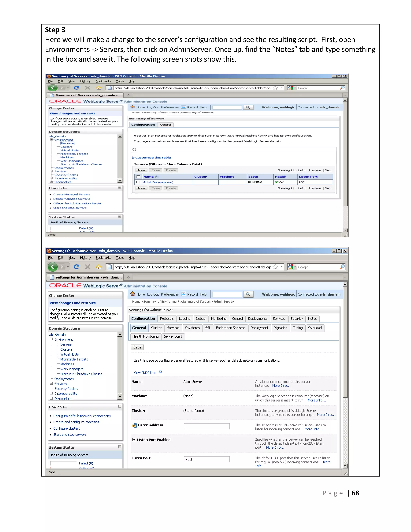Click Back arrow in Summary of Servers window
The width and height of the screenshot is (411, 532).
(52, 88)
